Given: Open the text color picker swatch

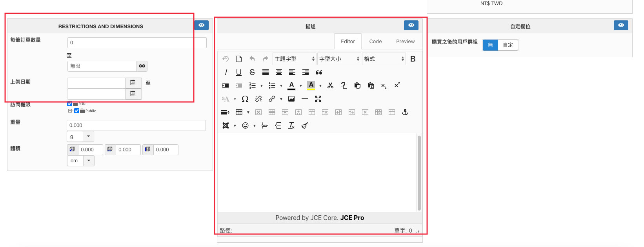Looking at the screenshot, I should coord(301,85).
